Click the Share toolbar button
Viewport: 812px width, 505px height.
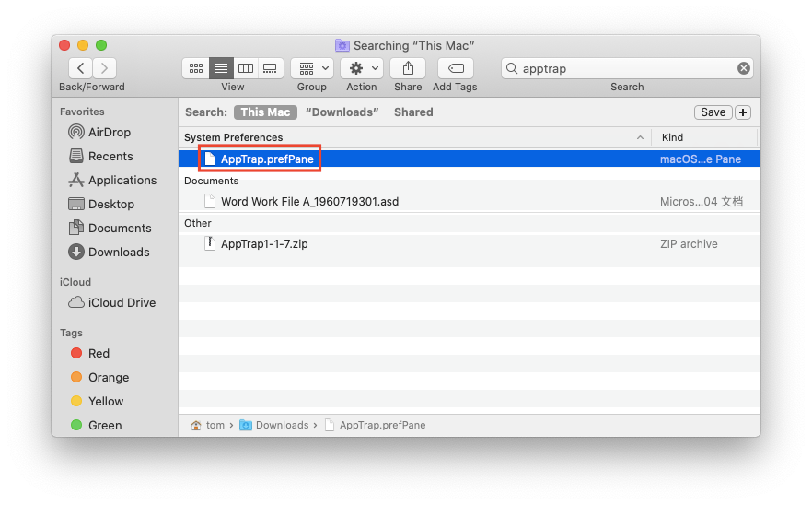click(x=408, y=68)
